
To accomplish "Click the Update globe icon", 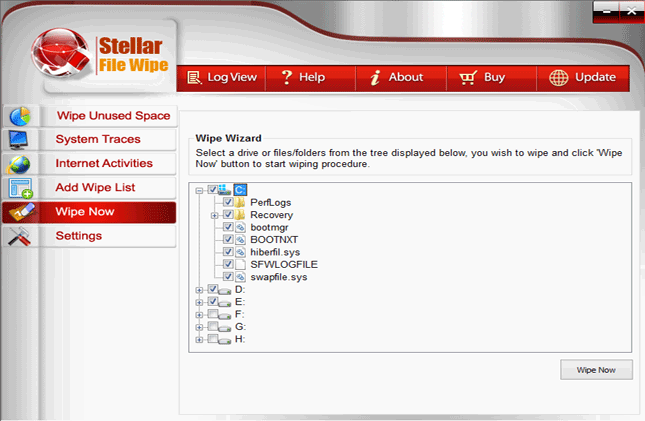I will (559, 77).
